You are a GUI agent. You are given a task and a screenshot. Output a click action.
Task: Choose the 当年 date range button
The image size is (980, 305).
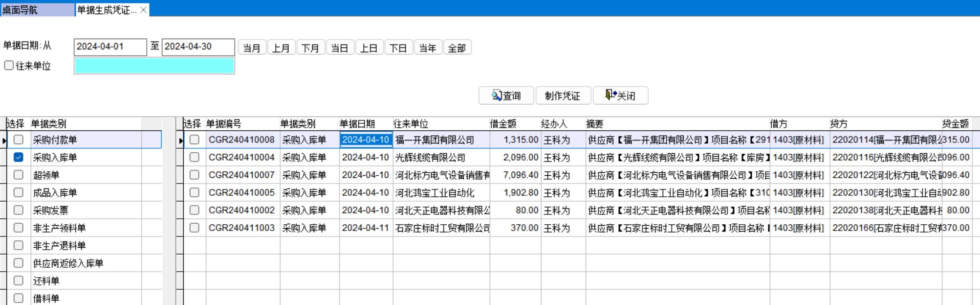[428, 48]
